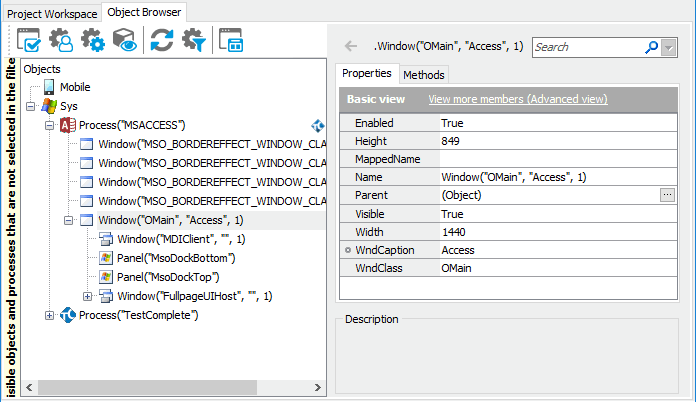Click the gear with funnel filter icon

pyautogui.click(x=193, y=41)
